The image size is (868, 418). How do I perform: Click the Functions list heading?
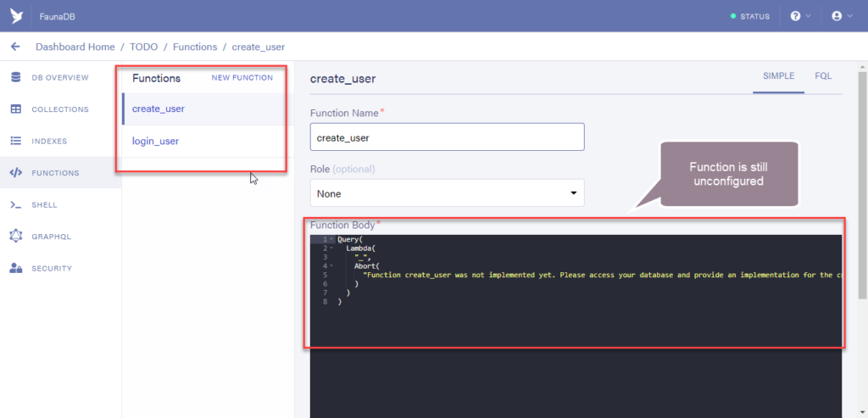pos(156,78)
